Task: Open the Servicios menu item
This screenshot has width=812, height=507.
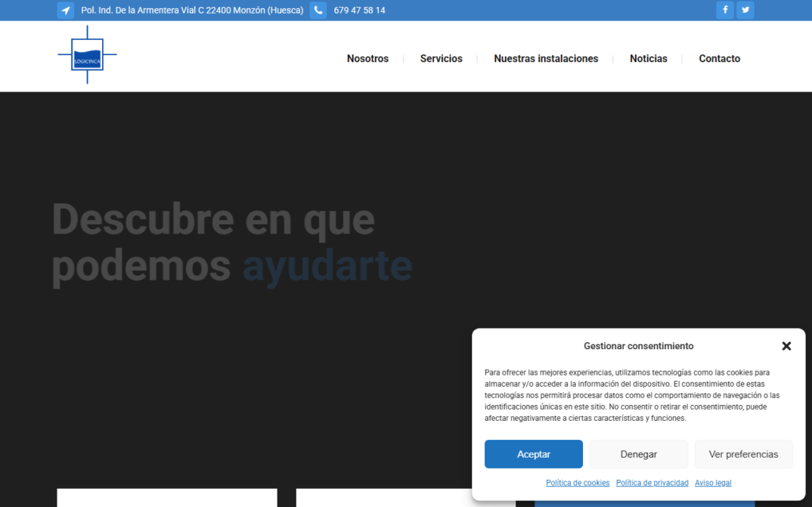Action: pos(442,58)
